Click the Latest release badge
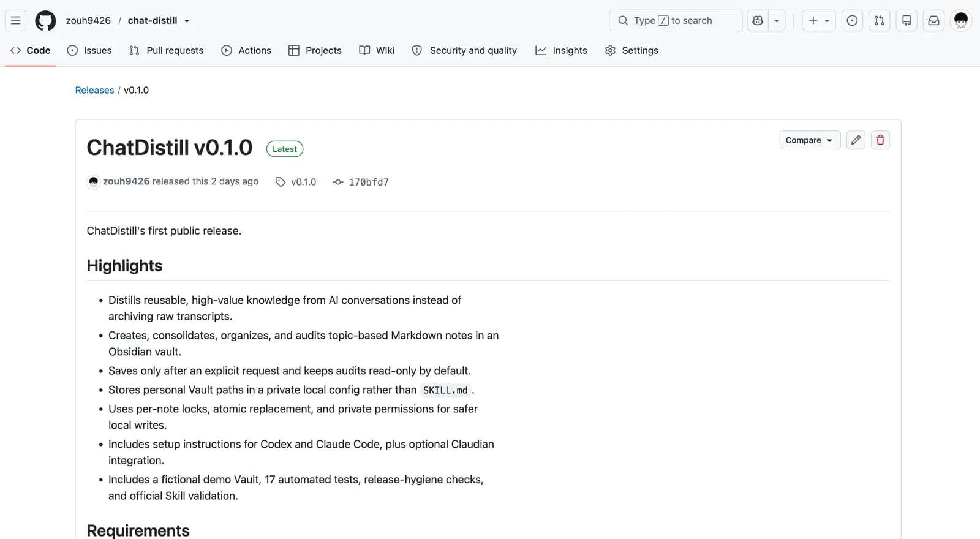 (x=285, y=149)
